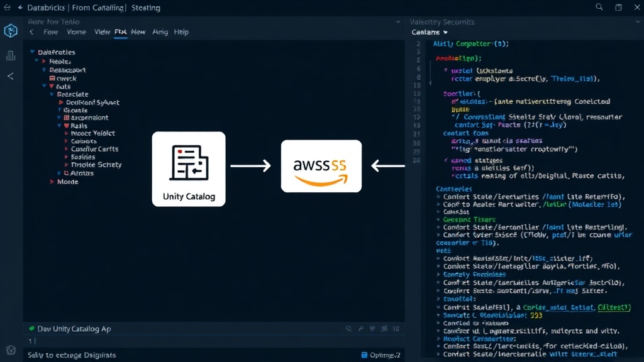Expand the 'Neotes' tree node

pyautogui.click(x=43, y=61)
